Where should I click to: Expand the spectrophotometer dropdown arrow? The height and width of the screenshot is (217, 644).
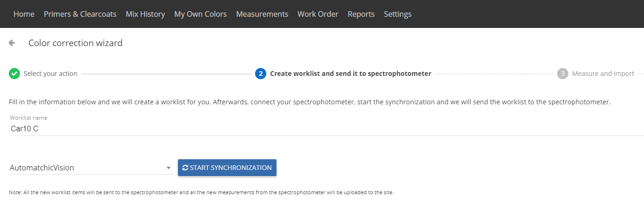(x=169, y=168)
